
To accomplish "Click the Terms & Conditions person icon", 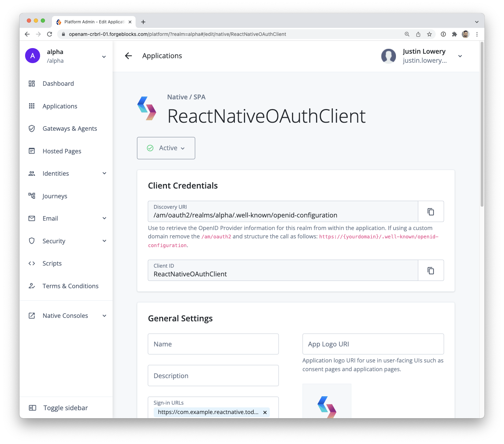I will coord(32,286).
